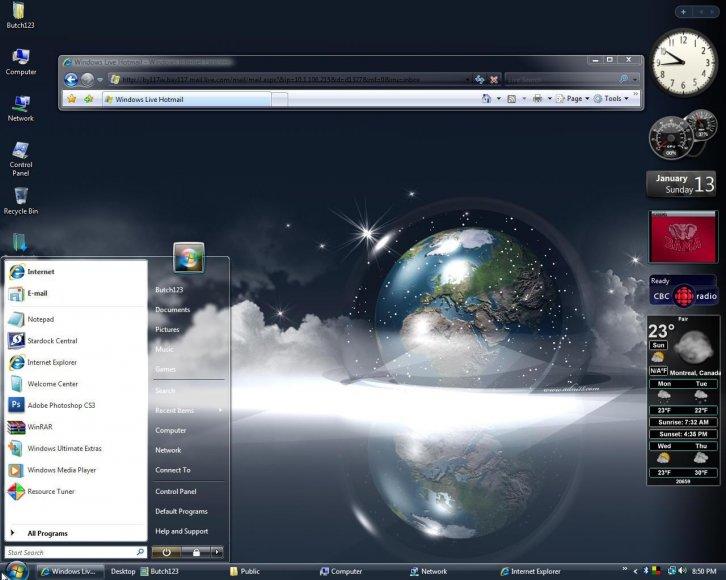
Task: Click search magnifier in IE search box
Action: 624,80
